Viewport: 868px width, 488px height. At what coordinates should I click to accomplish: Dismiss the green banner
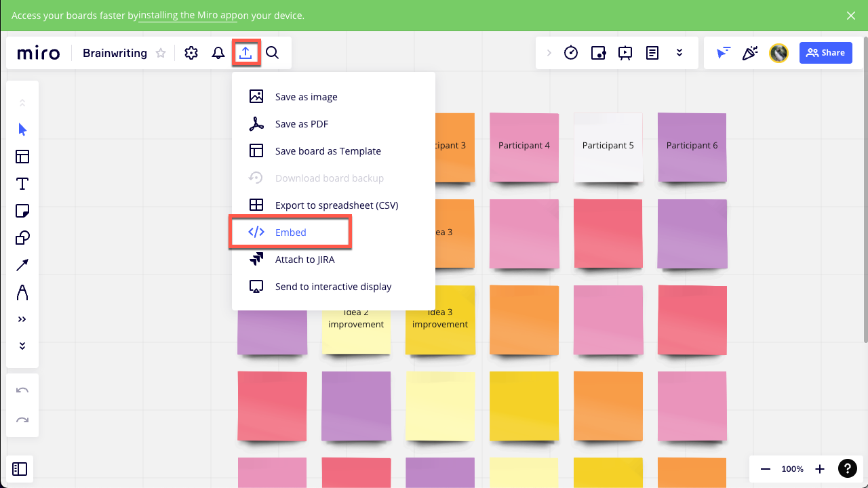click(851, 16)
